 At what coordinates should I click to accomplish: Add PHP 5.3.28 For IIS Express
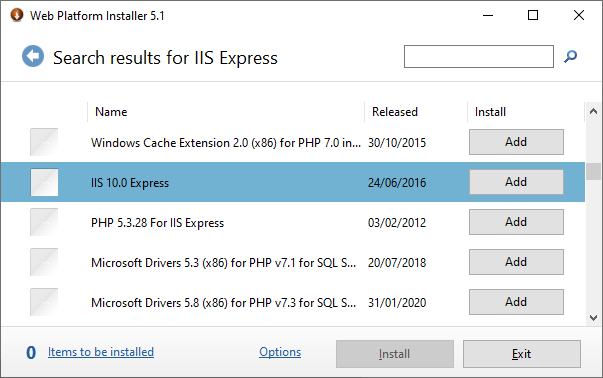(x=516, y=222)
